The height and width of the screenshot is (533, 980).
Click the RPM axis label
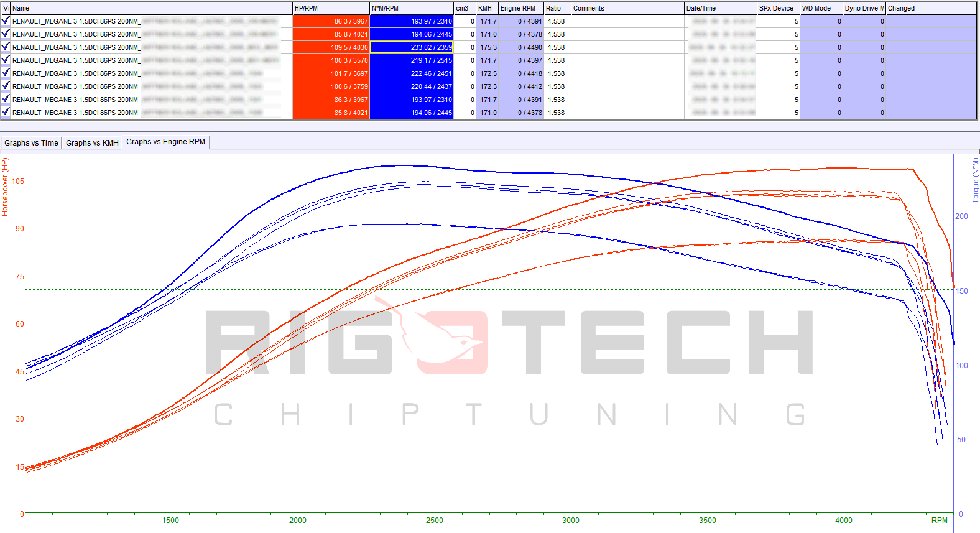[x=939, y=521]
